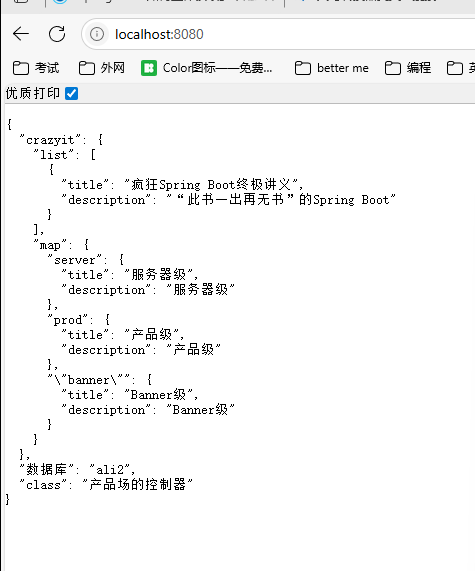Image resolution: width=475 pixels, height=571 pixels.
Task: Select the Banner级 description value
Action: (200, 410)
